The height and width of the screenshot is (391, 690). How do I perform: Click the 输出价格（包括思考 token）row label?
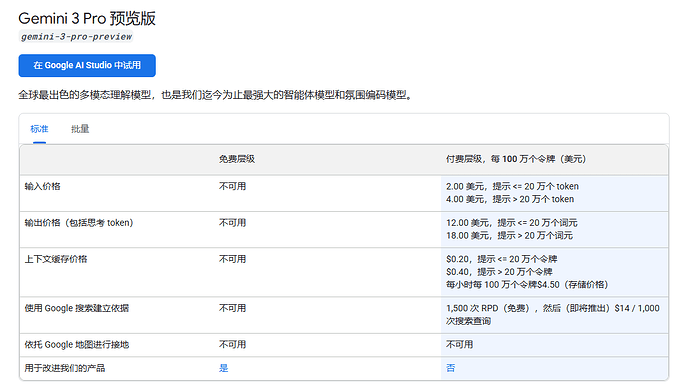(79, 223)
